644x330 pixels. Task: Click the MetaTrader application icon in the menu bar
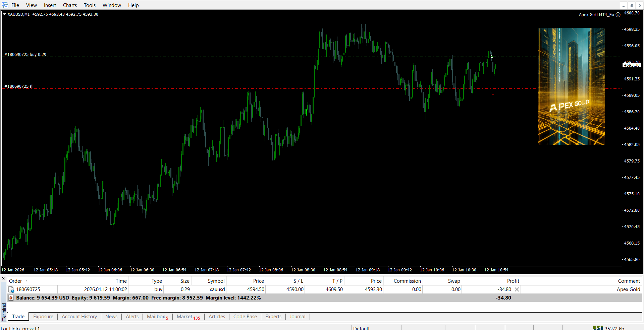pos(5,5)
